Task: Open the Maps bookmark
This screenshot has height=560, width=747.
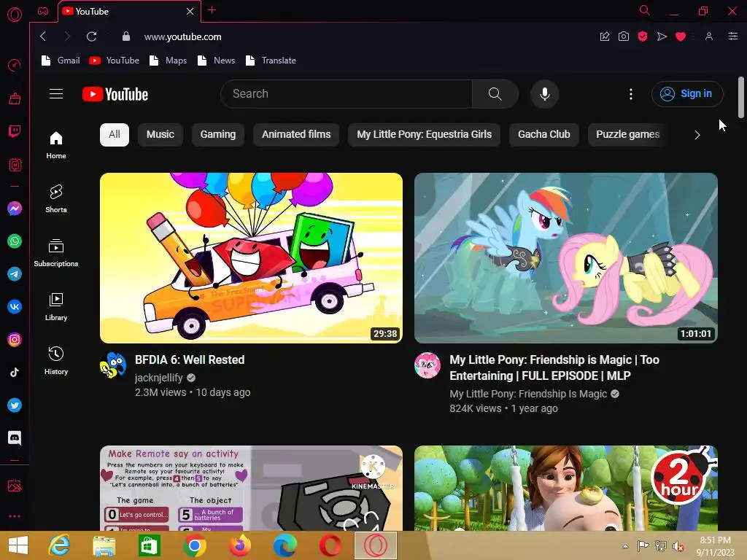Action: click(169, 61)
